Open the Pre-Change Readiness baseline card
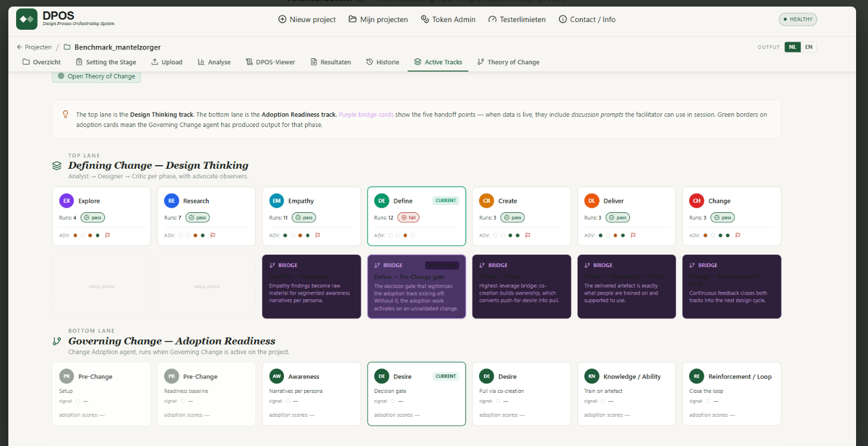Image resolution: width=868 pixels, height=446 pixels. 206,394
